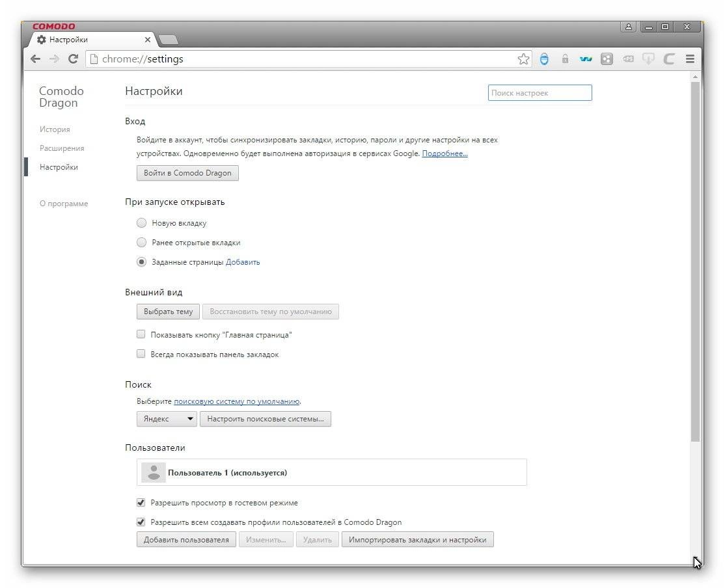This screenshot has height=588, width=725.
Task: Click the scrollbar up arrow
Action: pos(695,76)
